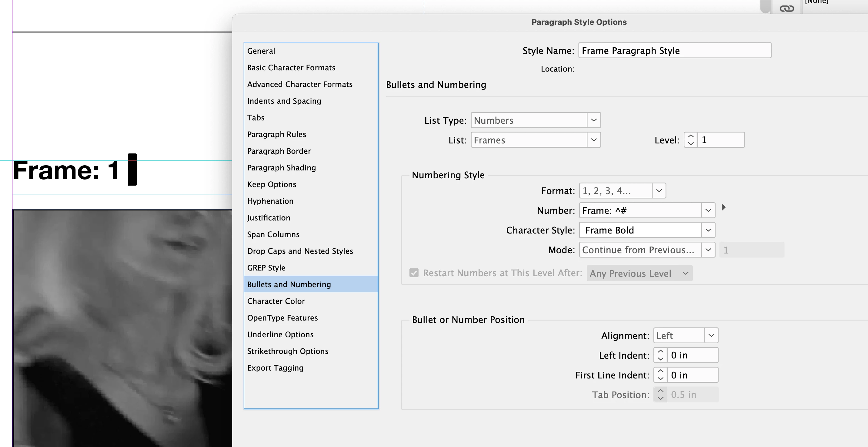Select Indents and Spacing category

[284, 101]
